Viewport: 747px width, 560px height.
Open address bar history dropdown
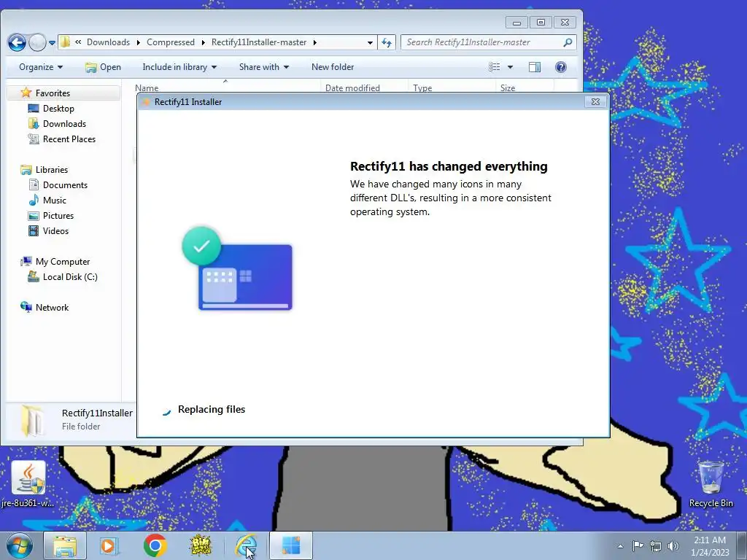point(370,42)
